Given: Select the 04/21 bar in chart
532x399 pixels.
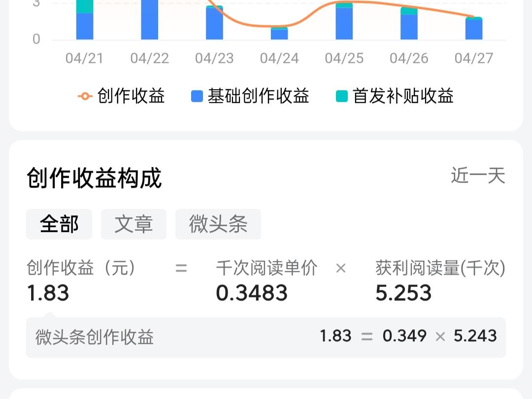Looking at the screenshot, I should click(x=85, y=20).
